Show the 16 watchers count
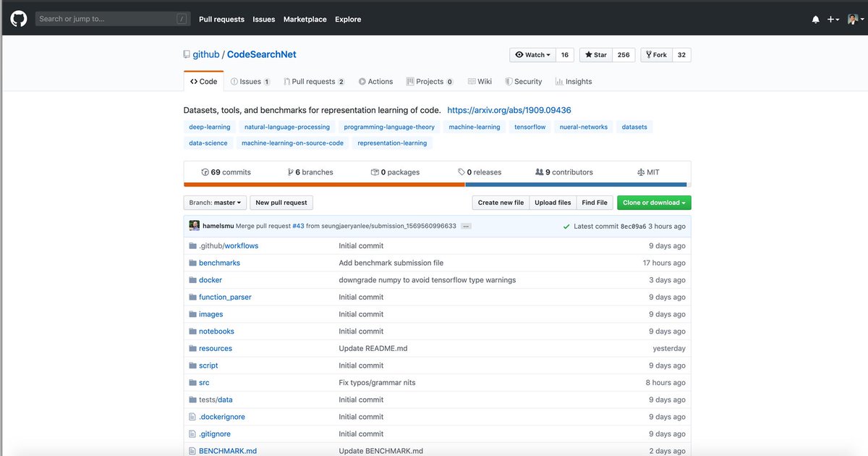868x456 pixels. tap(565, 55)
